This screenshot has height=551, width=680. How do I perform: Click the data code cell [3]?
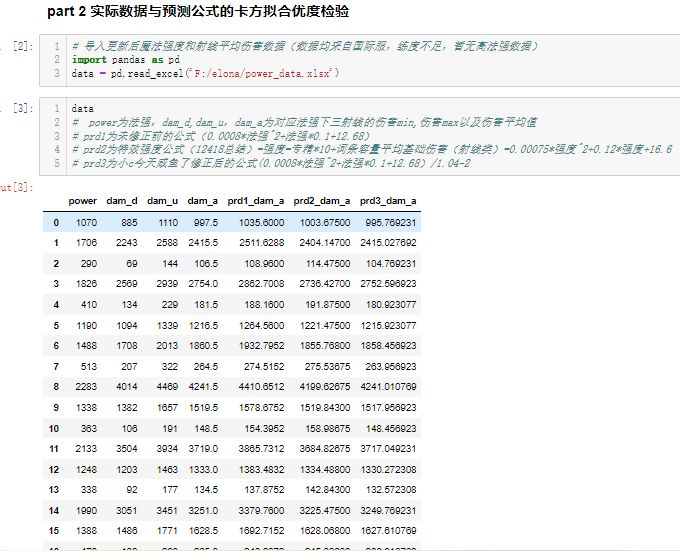point(360,136)
